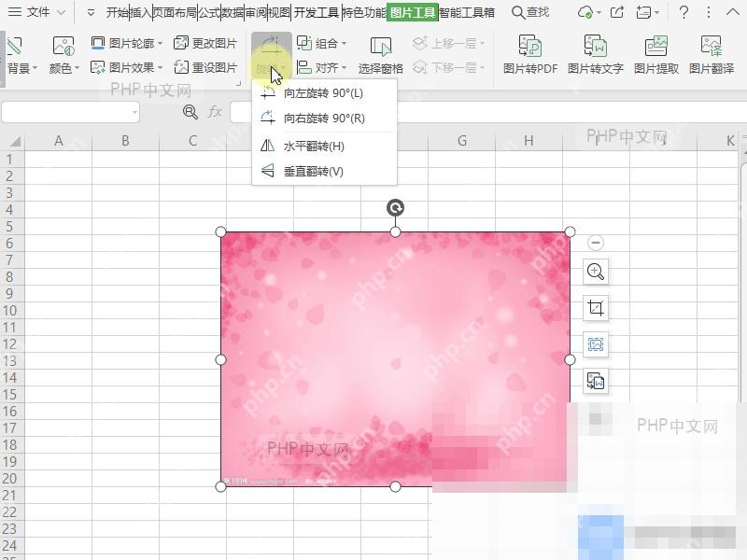The image size is (747, 560).
Task: Click the select-all corner of the sheet
Action: coord(13,141)
